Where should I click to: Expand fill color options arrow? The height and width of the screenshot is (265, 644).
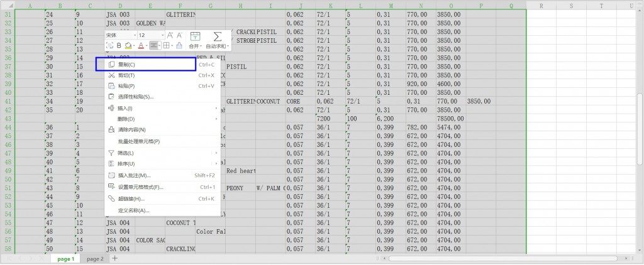tap(134, 46)
